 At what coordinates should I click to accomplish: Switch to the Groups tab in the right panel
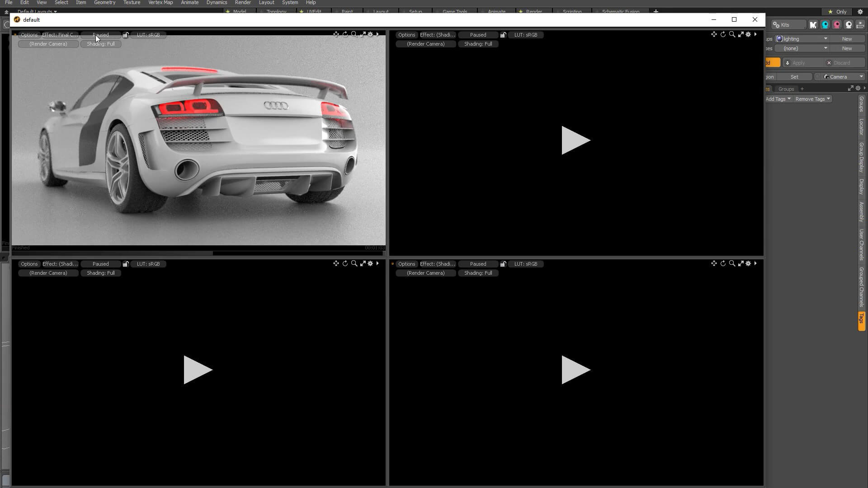pos(786,89)
